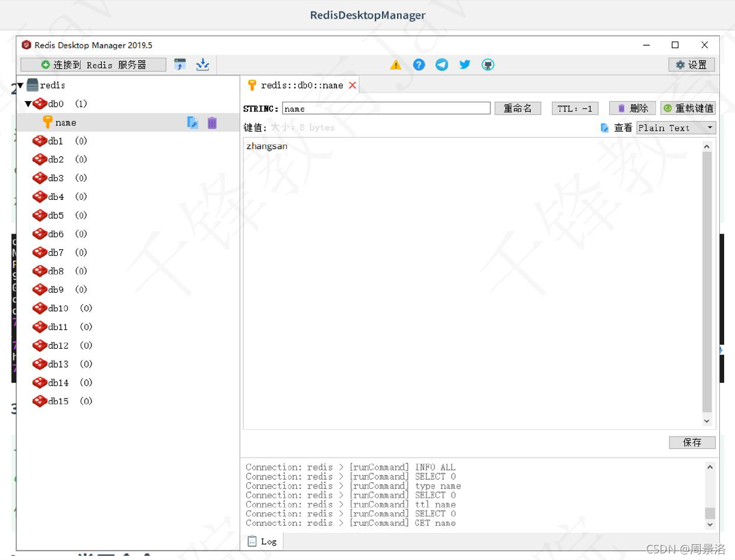Click the key name input field
The height and width of the screenshot is (560, 735).
386,108
